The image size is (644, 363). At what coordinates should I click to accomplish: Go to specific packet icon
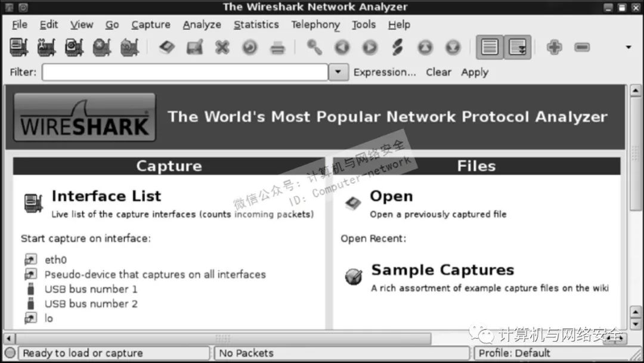coord(397,47)
